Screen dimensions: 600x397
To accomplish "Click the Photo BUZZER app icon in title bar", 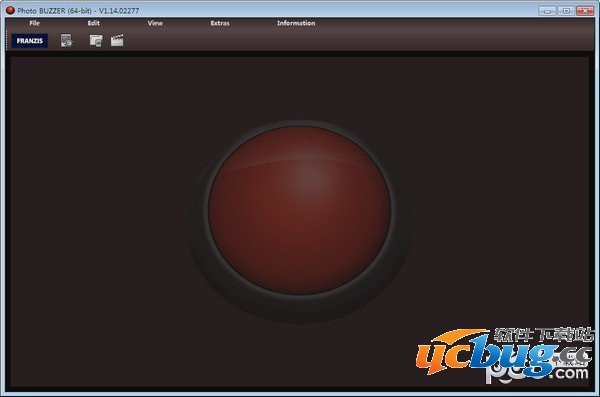I will point(10,10).
